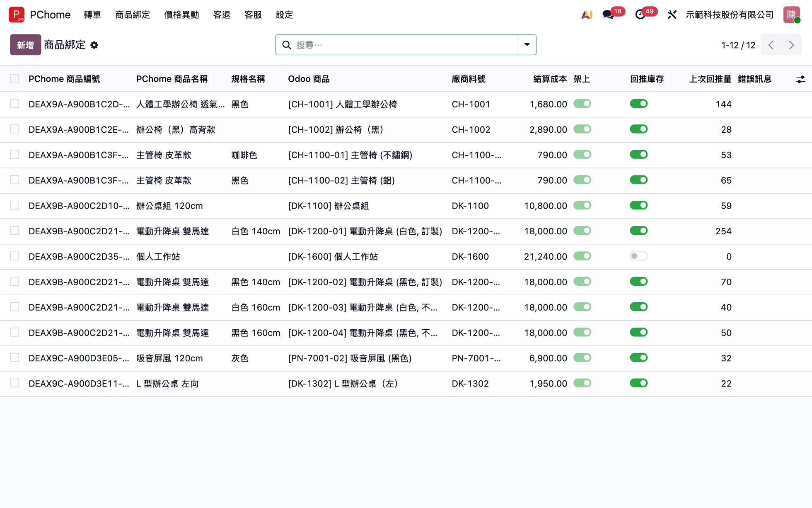The image size is (812, 508).
Task: Open the 商品綁定 top menu
Action: click(133, 15)
